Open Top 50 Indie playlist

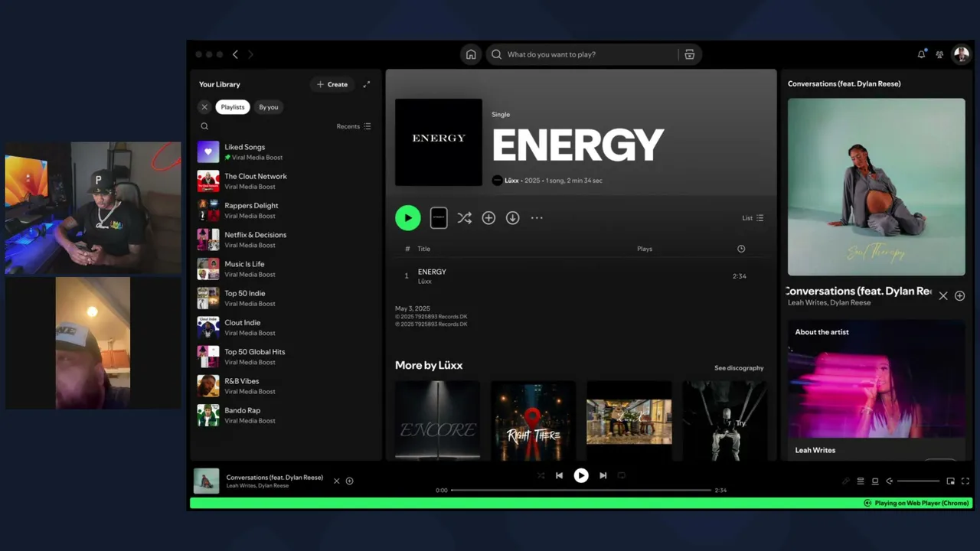coord(285,298)
